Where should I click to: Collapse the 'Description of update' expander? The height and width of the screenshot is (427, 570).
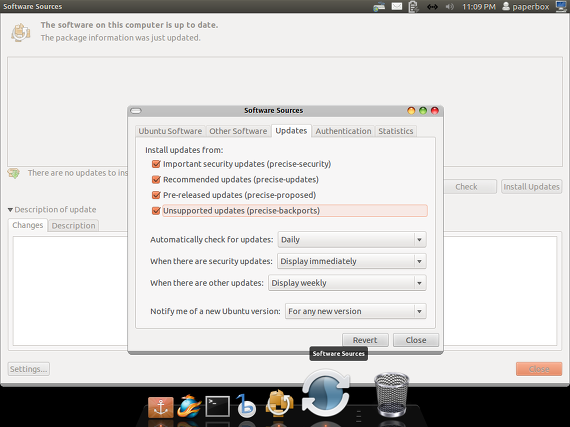point(10,210)
